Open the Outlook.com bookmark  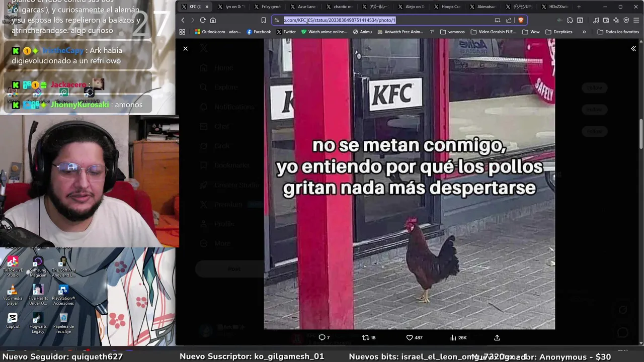pos(218,32)
